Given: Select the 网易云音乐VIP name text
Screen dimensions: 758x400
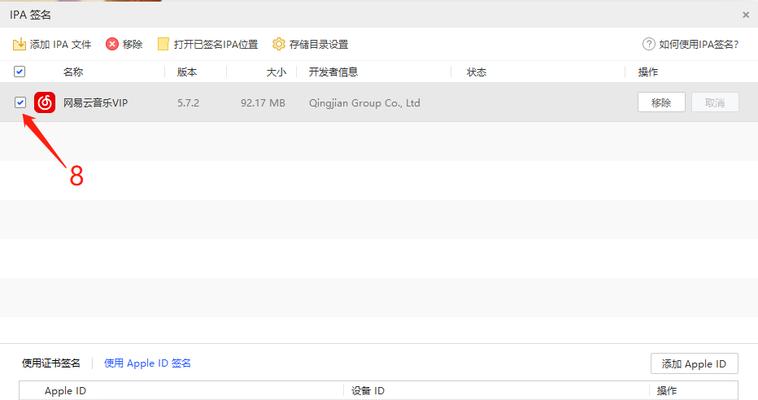Looking at the screenshot, I should (x=95, y=103).
